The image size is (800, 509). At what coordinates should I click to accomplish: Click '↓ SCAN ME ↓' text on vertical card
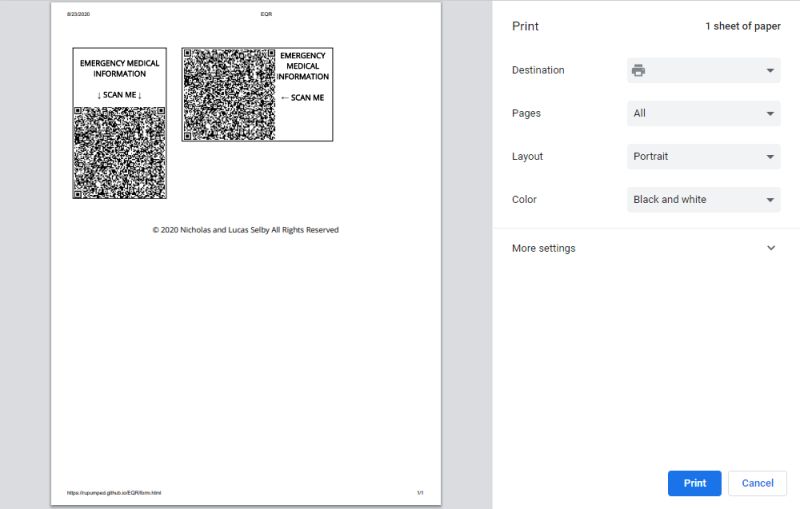click(119, 95)
